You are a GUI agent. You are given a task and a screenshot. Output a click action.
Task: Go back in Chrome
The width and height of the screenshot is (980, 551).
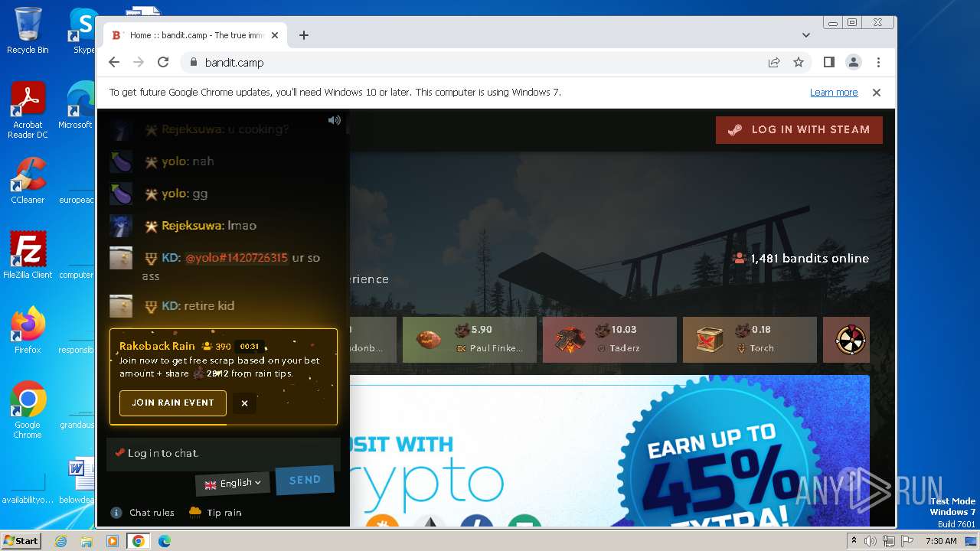(114, 63)
